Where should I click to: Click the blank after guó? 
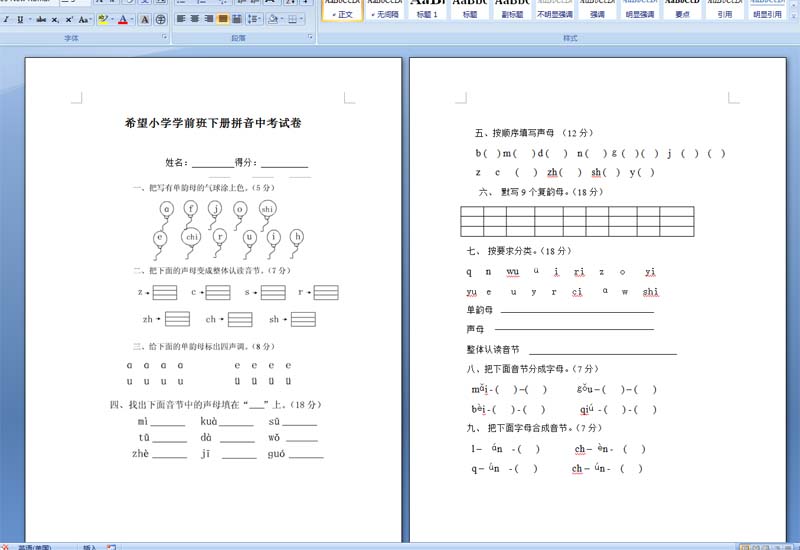tap(306, 455)
